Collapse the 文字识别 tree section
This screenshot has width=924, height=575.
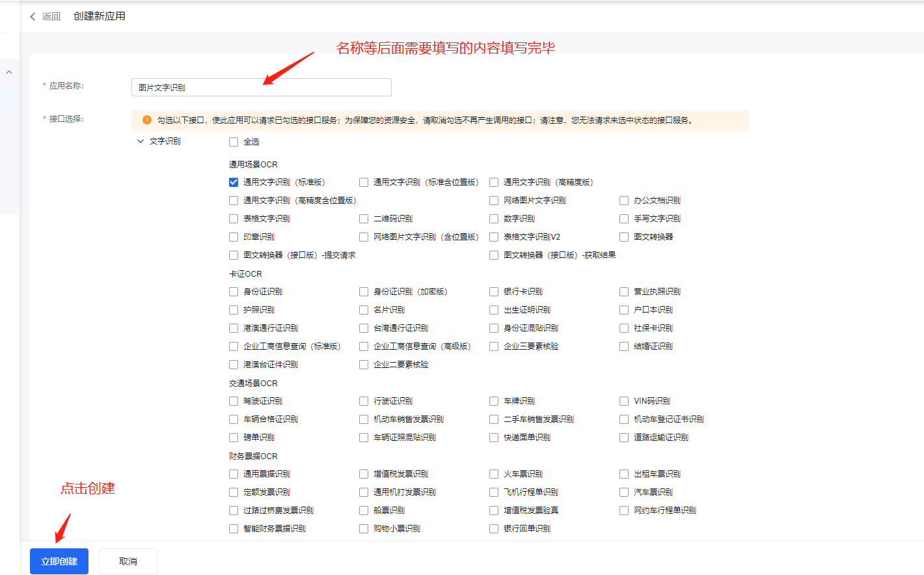[140, 141]
